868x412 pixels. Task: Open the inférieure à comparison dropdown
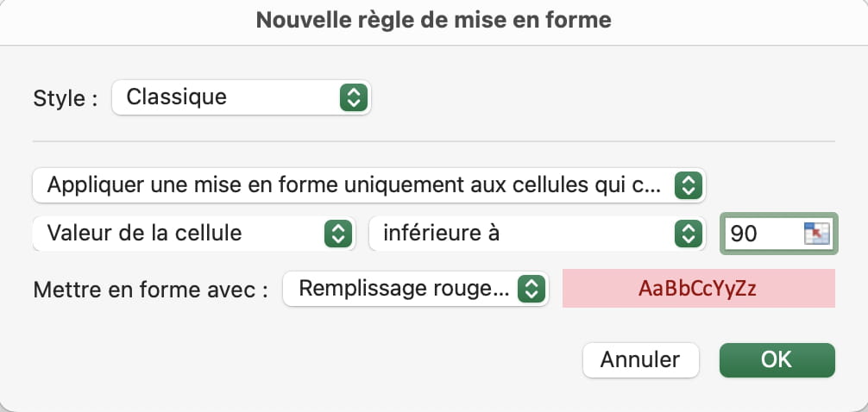point(538,234)
